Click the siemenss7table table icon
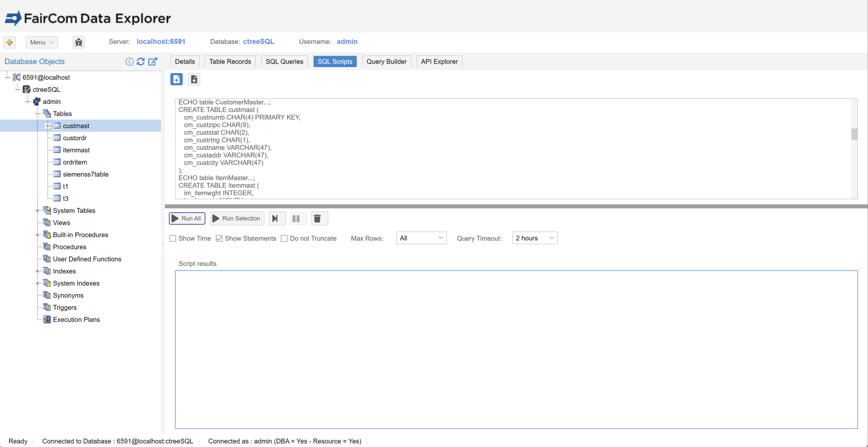 [x=57, y=174]
